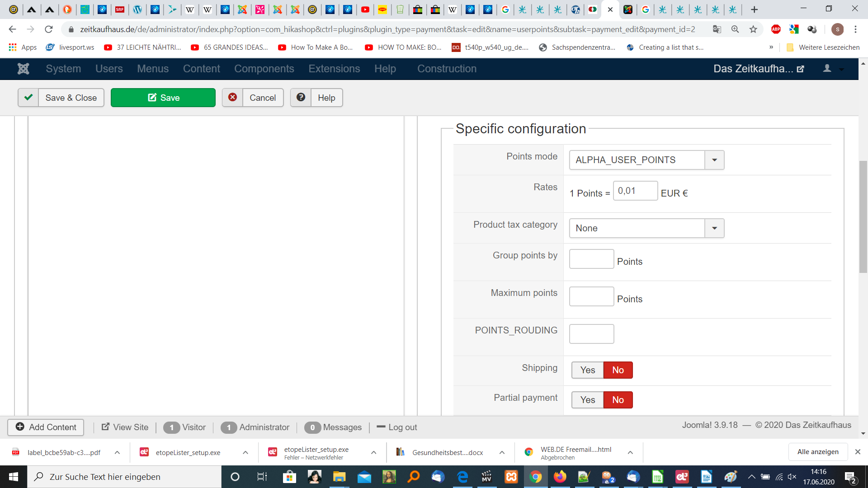
Task: Expand the Points mode dropdown
Action: tap(714, 160)
